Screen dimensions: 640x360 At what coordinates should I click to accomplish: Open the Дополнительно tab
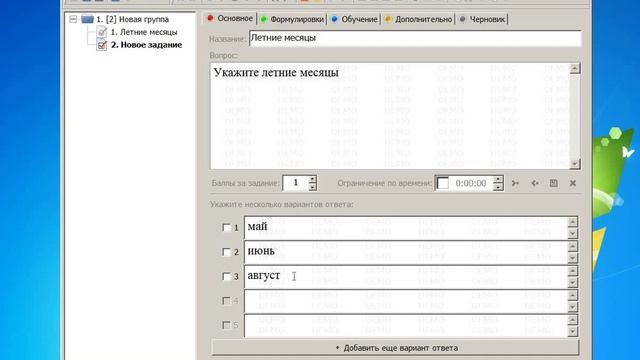(418, 19)
